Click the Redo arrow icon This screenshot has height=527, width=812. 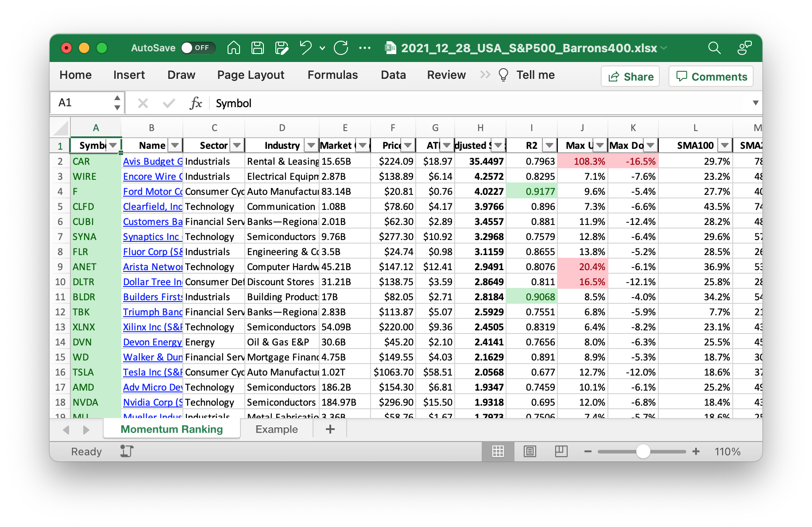(341, 48)
